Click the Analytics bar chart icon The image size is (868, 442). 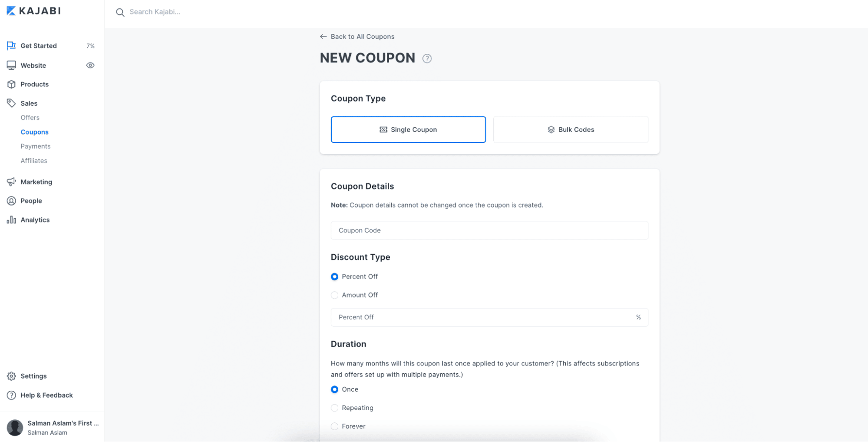pos(11,220)
